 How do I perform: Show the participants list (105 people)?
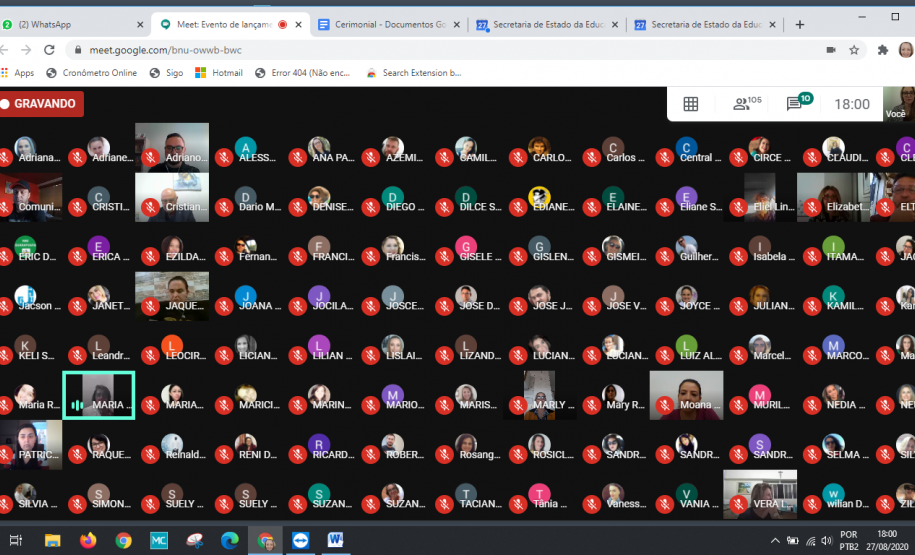pyautogui.click(x=746, y=104)
